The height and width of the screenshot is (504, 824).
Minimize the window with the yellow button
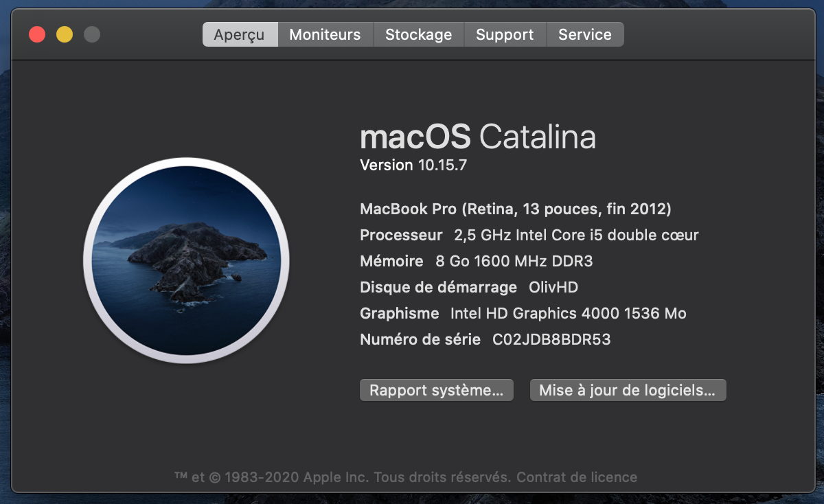pos(65,34)
